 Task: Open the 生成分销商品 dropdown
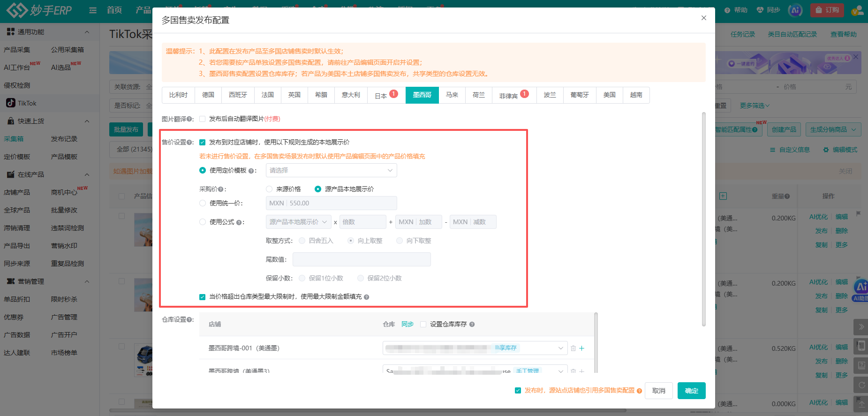(833, 129)
